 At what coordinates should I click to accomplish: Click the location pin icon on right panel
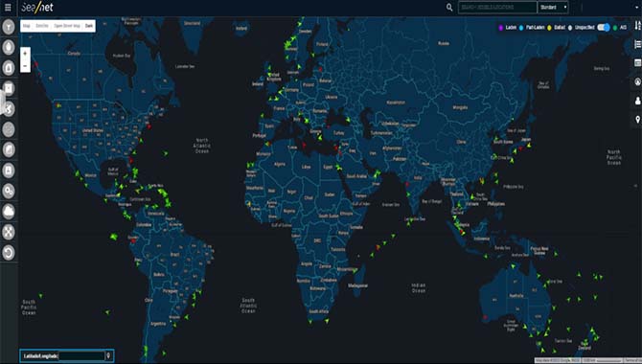click(x=637, y=120)
